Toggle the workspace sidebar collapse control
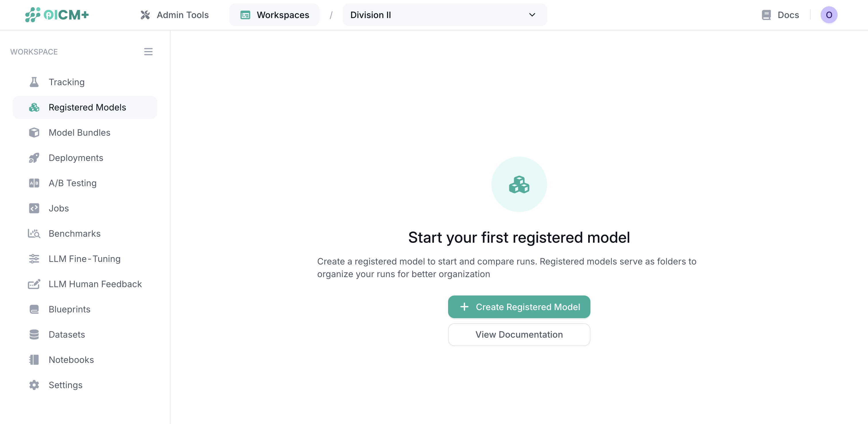Image resolution: width=868 pixels, height=424 pixels. (148, 52)
